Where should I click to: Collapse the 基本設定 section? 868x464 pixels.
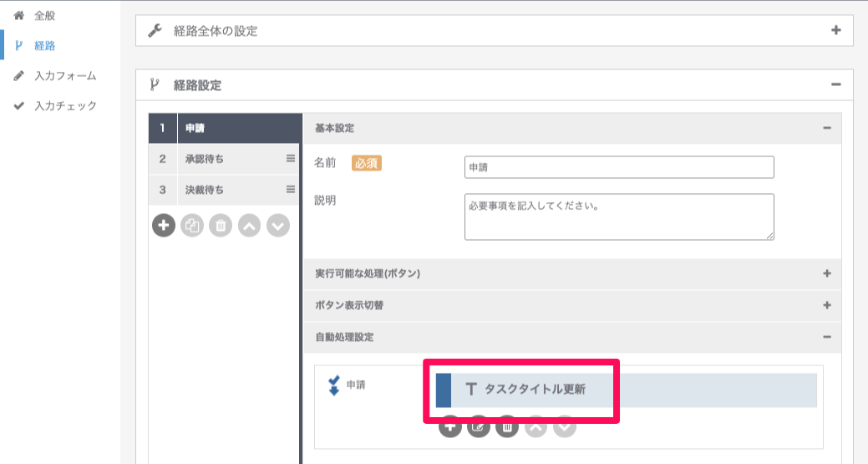tap(827, 128)
